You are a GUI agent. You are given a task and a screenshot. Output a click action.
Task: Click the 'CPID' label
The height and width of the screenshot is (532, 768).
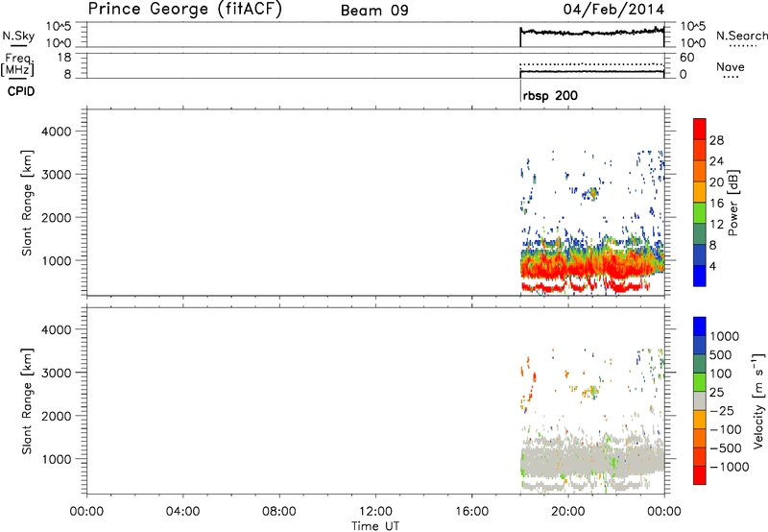[21, 91]
